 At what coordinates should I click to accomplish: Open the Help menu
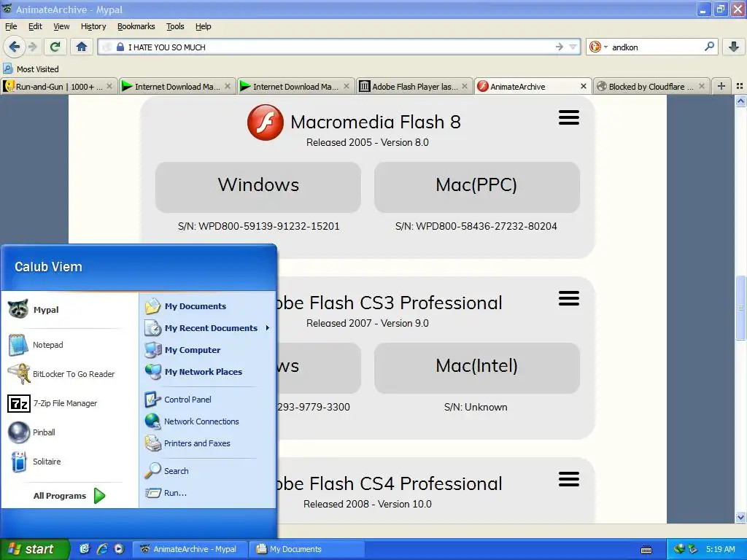pyautogui.click(x=204, y=26)
